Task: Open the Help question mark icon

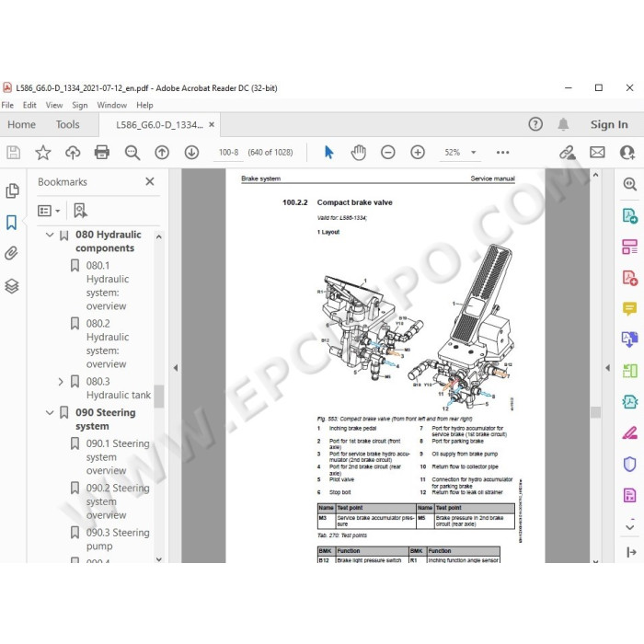Action: (535, 124)
